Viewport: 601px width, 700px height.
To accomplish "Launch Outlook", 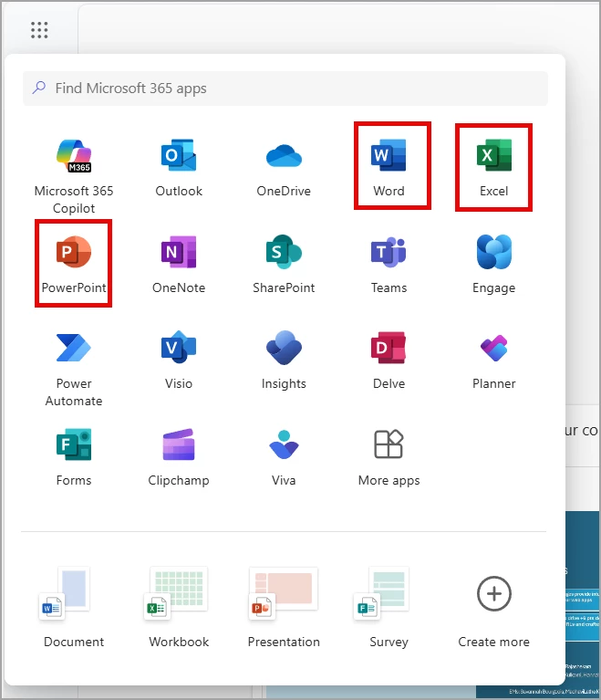I will point(179,168).
